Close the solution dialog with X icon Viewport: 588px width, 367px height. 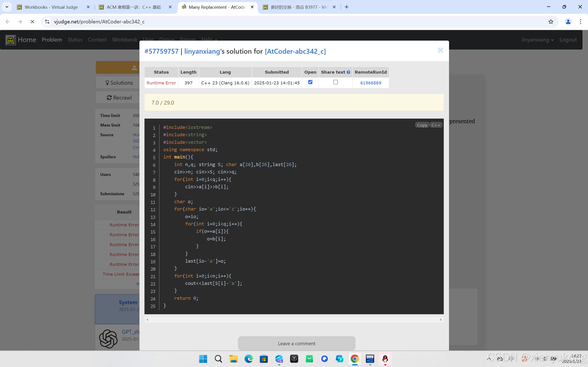tap(440, 50)
